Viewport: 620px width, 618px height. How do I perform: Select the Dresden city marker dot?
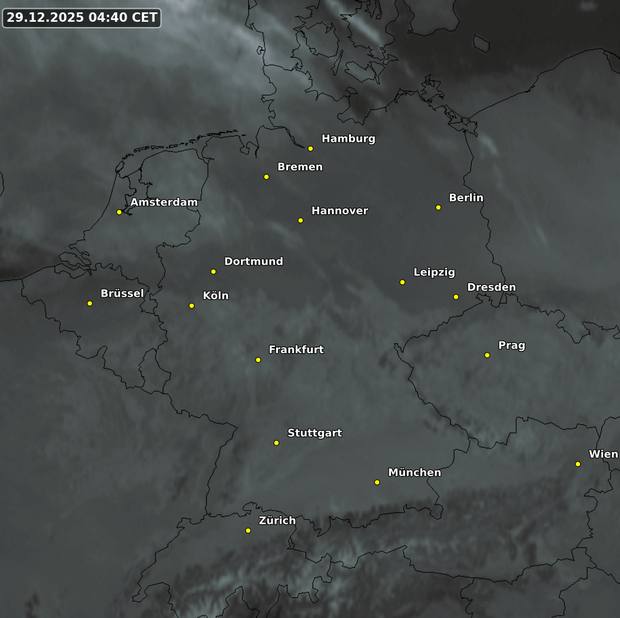point(456,297)
